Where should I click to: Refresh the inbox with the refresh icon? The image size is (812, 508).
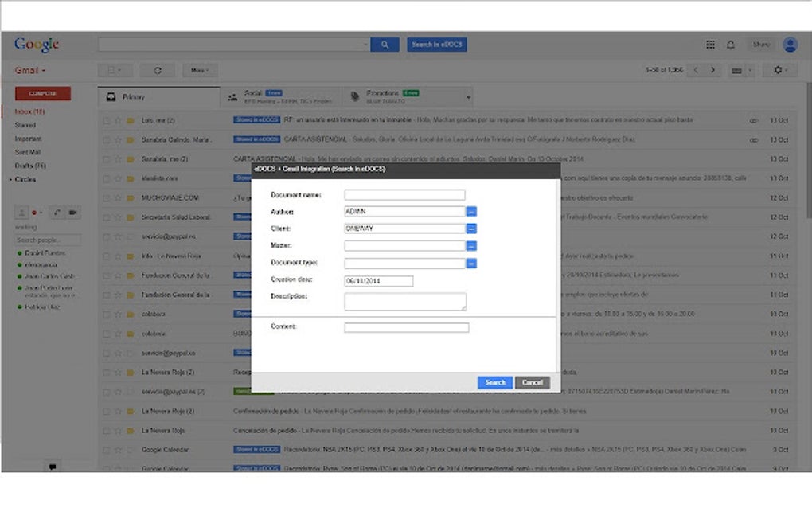158,70
